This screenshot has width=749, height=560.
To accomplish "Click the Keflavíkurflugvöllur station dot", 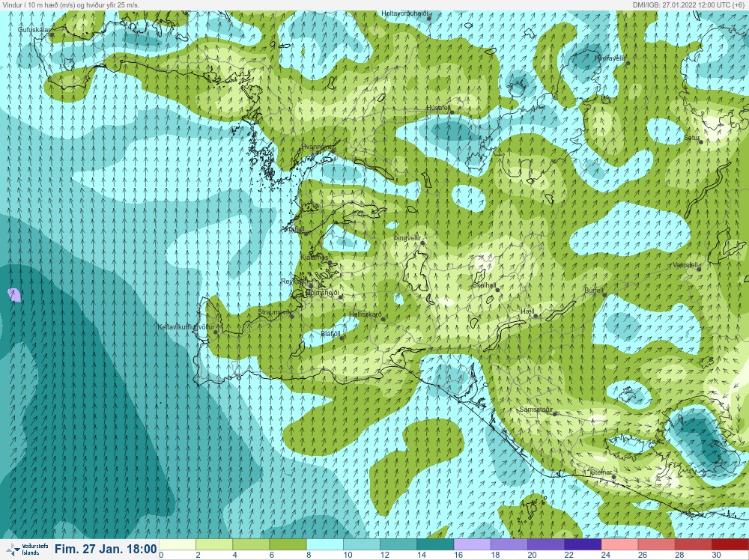I will click(x=216, y=332).
